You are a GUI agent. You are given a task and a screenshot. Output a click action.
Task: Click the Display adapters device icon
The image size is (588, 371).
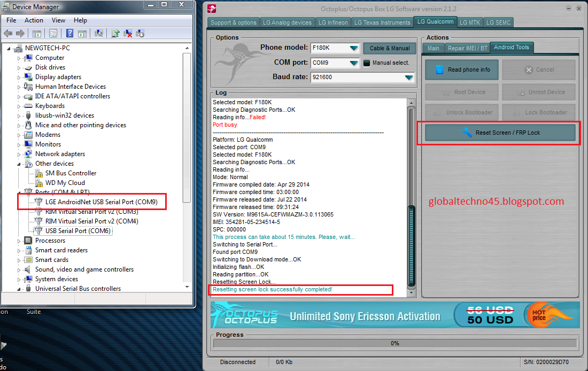[28, 77]
